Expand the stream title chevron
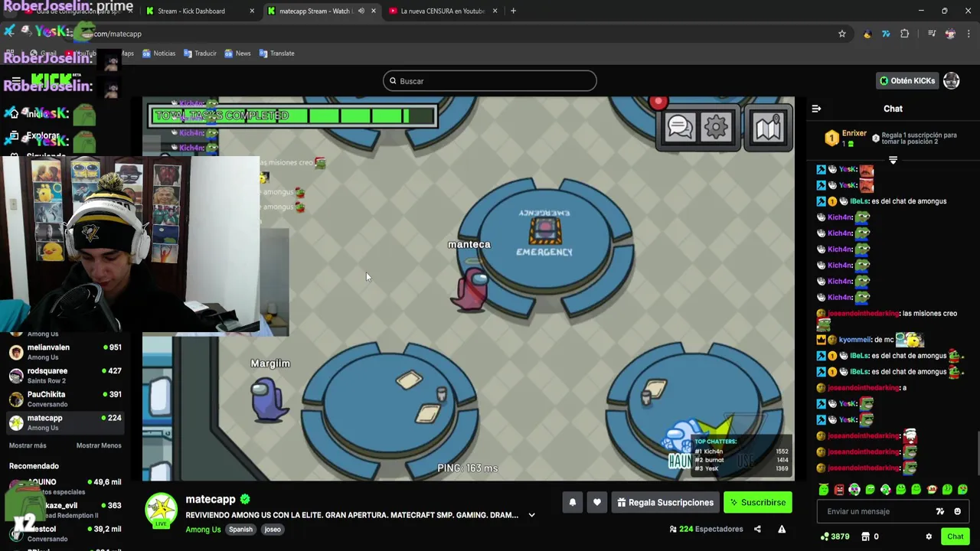The width and height of the screenshot is (980, 551). [531, 515]
